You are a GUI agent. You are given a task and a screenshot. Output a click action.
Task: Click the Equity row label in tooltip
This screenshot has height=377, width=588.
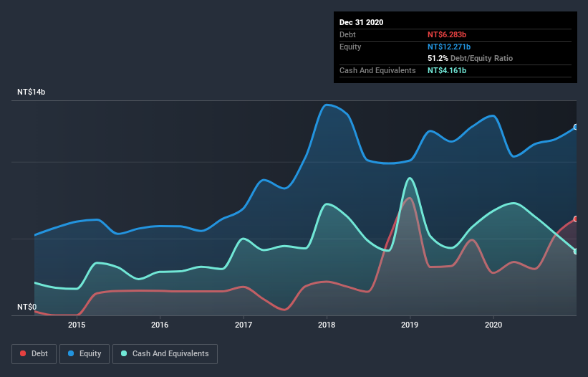350,47
